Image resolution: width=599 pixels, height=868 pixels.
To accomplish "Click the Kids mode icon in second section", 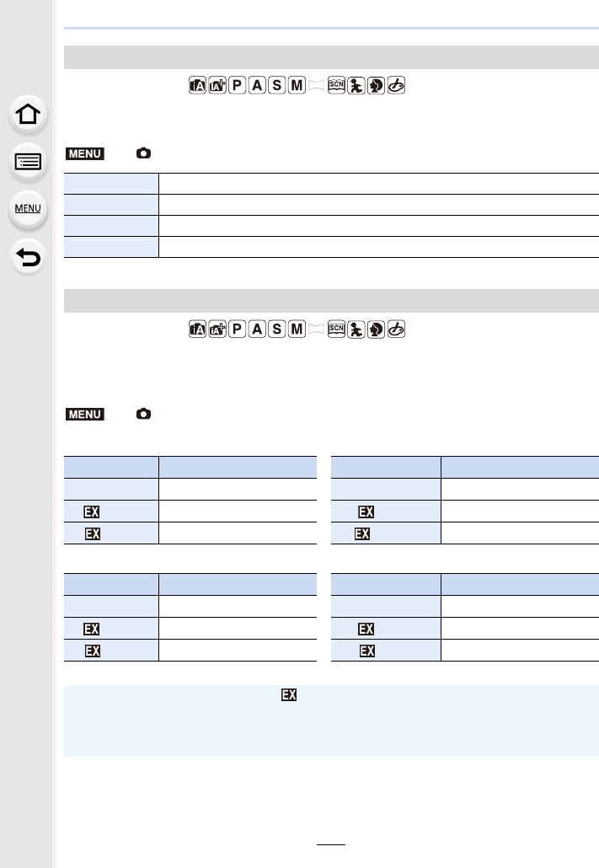I will coord(357,330).
